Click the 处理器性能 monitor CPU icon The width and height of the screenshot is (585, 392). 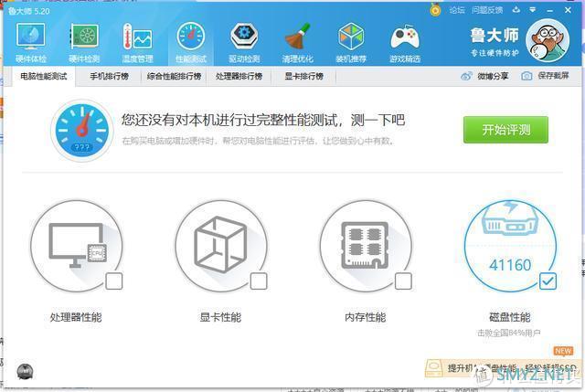click(x=77, y=246)
